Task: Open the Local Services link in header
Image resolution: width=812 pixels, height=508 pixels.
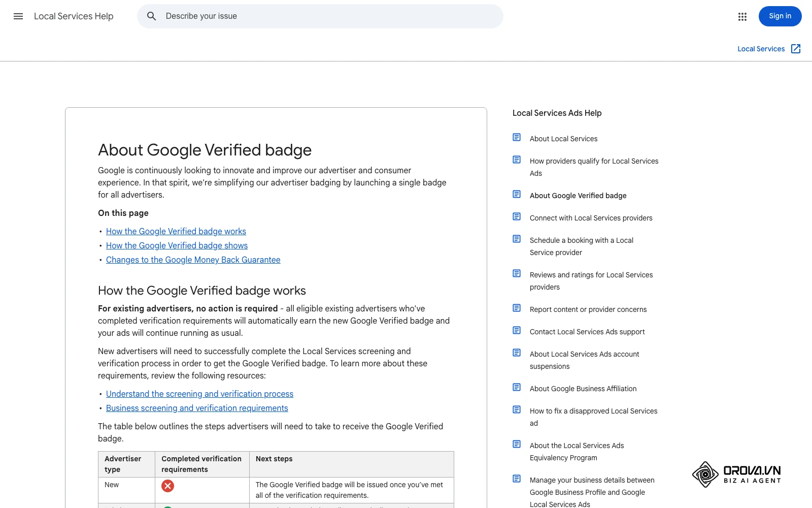Action: [x=761, y=49]
